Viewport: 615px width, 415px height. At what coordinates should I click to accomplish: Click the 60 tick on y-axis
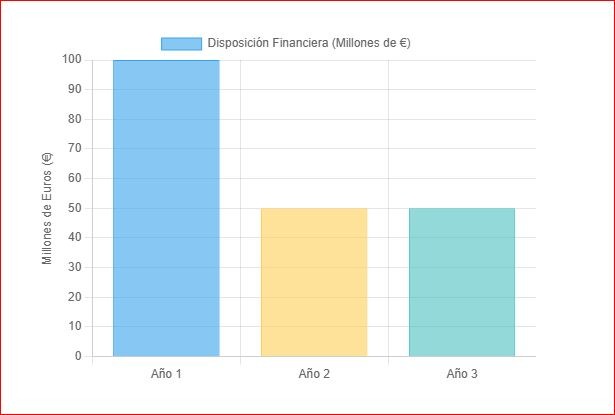click(75, 178)
